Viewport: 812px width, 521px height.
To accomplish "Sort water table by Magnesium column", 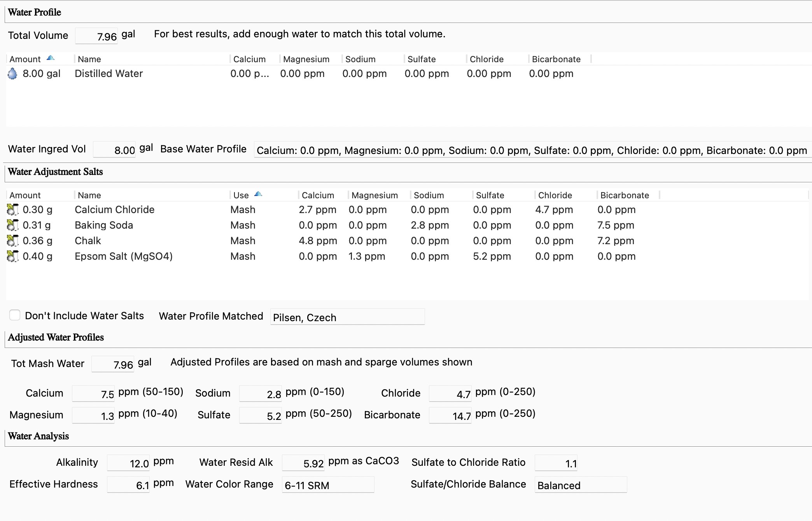I will click(311, 59).
